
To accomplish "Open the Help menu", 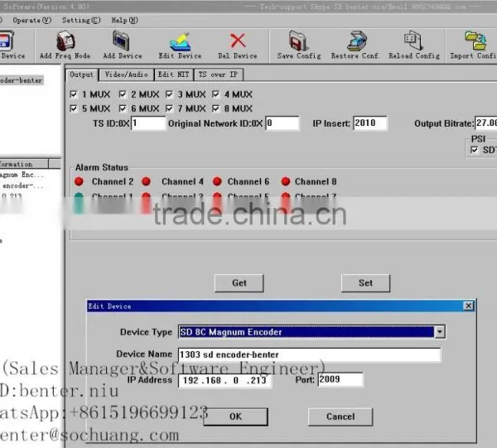I will [x=124, y=20].
